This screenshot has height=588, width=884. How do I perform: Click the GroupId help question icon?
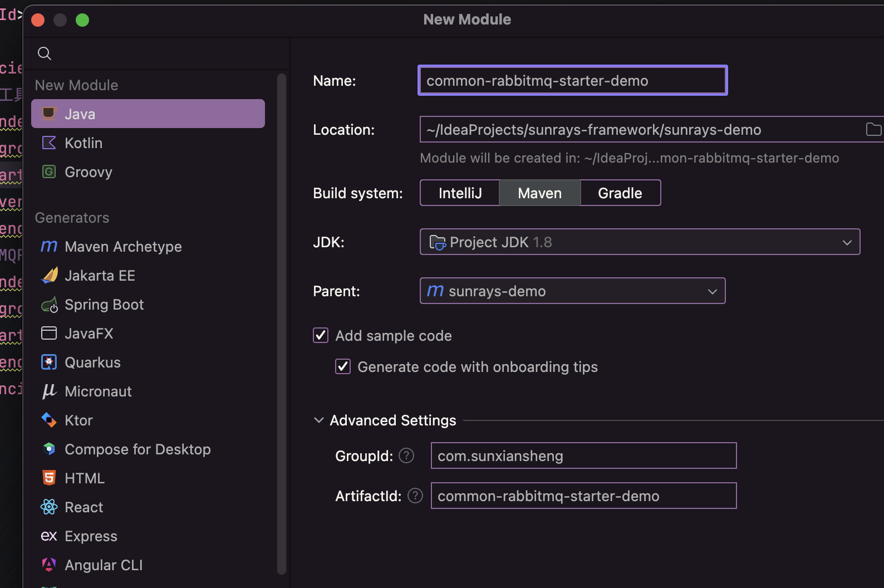[x=406, y=455]
